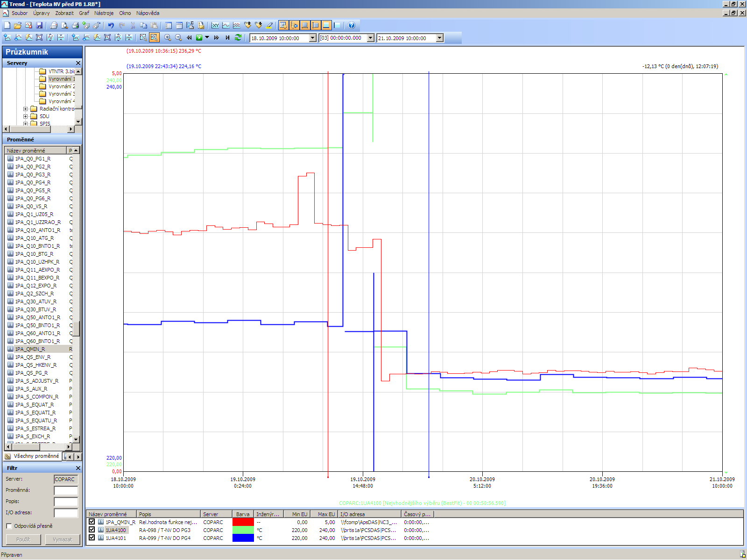The image size is (747, 560).
Task: Open the Graf menu
Action: coord(84,13)
